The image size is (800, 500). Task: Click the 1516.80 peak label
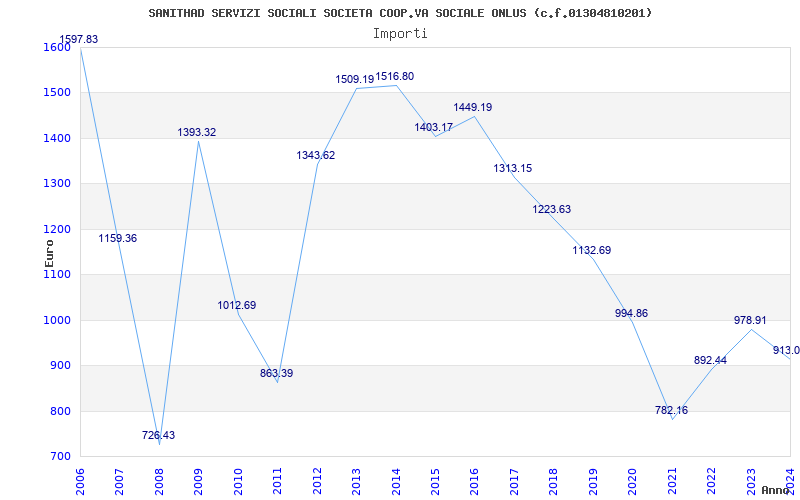pyautogui.click(x=395, y=76)
